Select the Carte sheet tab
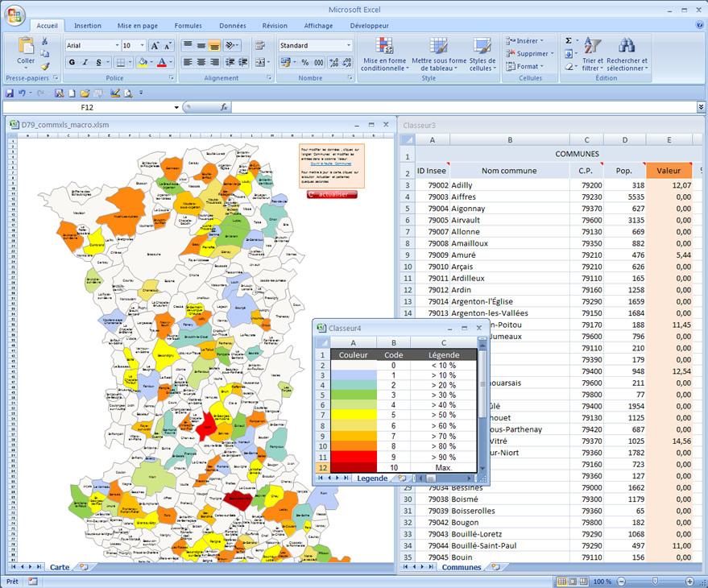708x588 pixels. tap(60, 567)
